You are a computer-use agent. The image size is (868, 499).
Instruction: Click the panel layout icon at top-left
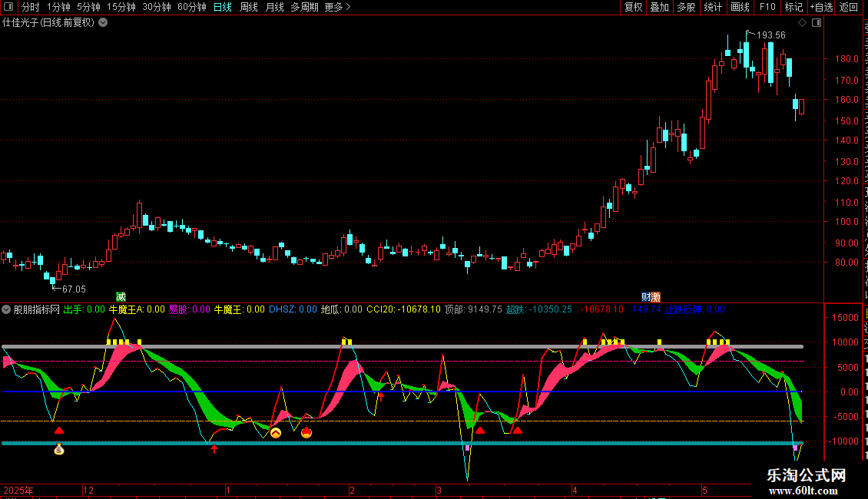8,7
